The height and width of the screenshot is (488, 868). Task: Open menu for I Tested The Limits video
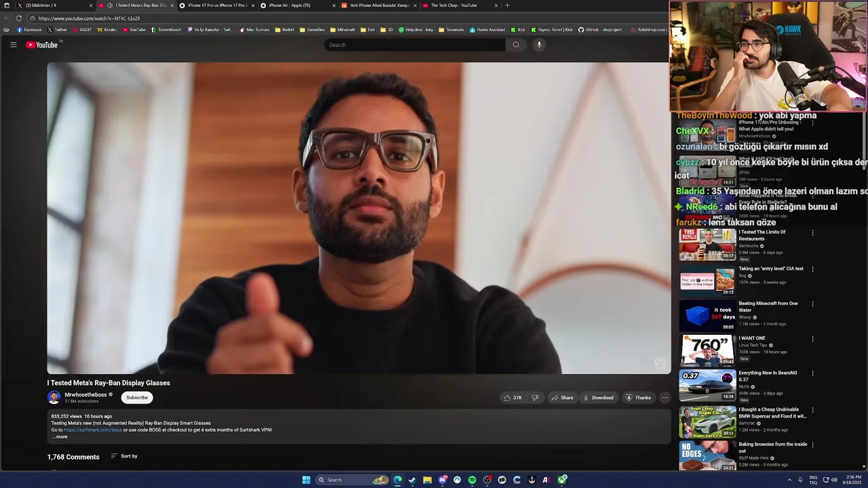[x=812, y=232]
